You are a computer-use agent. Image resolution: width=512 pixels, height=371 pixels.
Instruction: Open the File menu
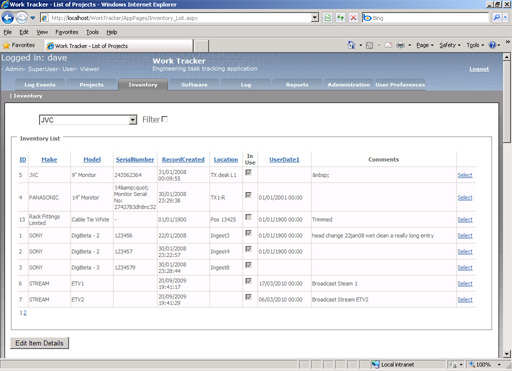[x=8, y=32]
